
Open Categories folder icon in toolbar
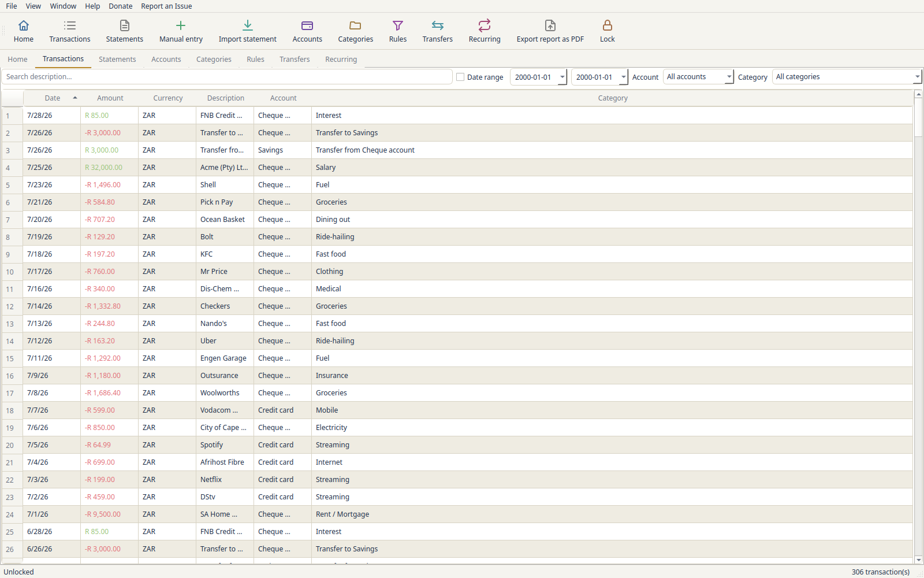[356, 25]
